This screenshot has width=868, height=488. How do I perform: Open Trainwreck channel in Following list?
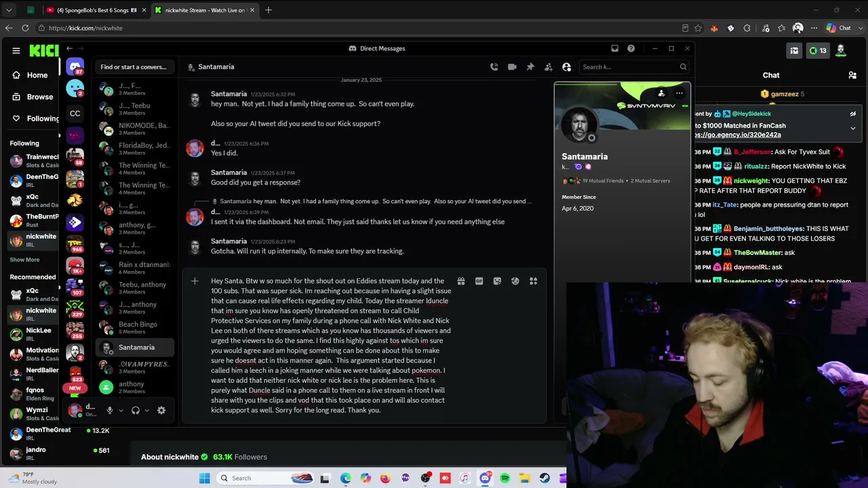(33, 161)
